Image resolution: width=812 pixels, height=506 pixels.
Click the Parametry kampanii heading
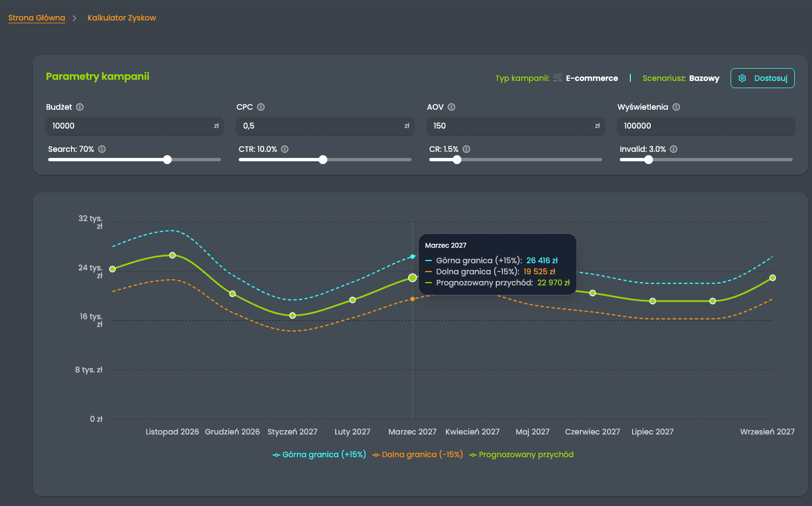tap(97, 76)
